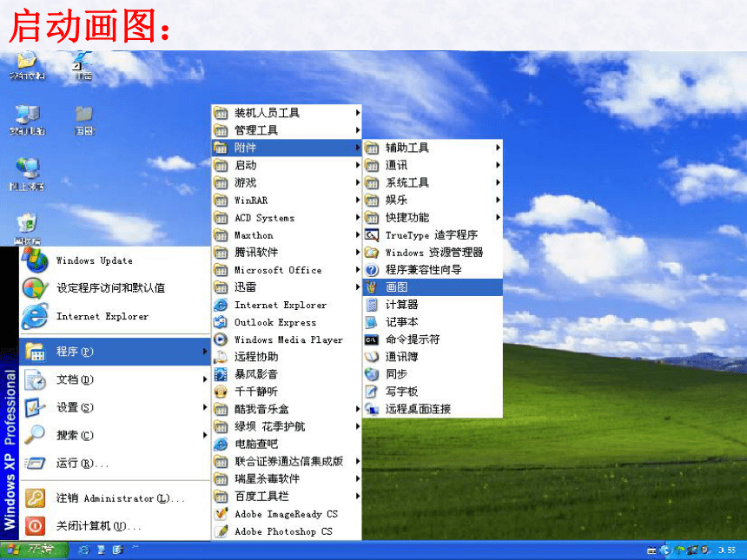Open 画图 (Paint) from Accessories menu
This screenshot has height=560, width=747.
coord(433,287)
